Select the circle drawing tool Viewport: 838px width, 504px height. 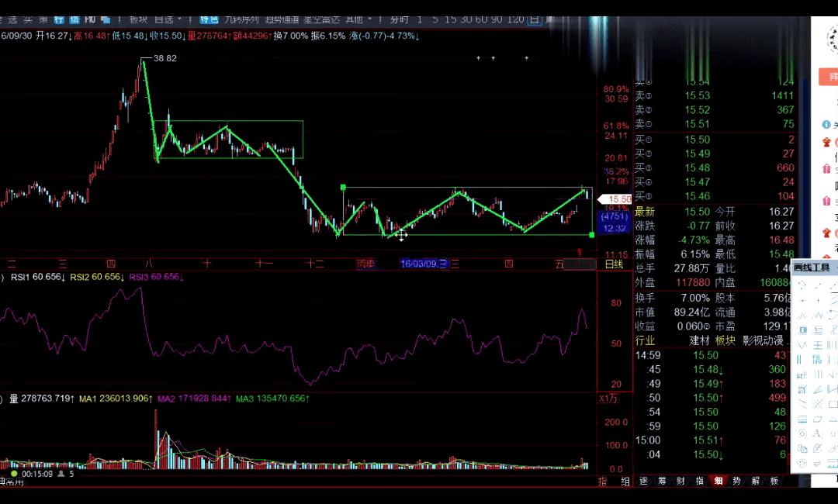click(802, 433)
